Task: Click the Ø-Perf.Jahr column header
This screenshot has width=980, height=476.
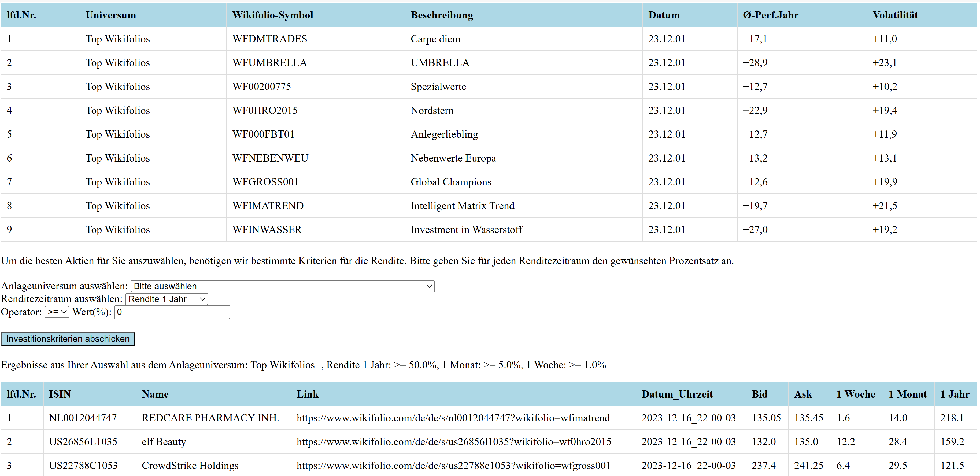Action: pyautogui.click(x=770, y=15)
